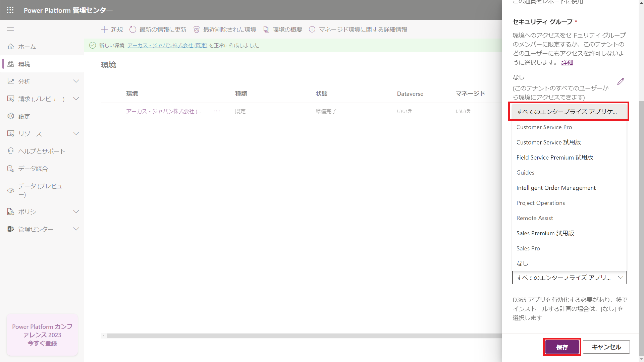Screen dimensions: 644x362
Task: Click the horizontal scrollbar under the table
Action: (x=304, y=336)
